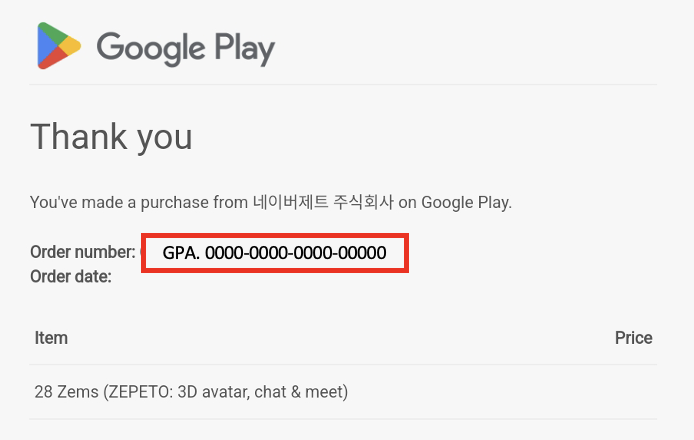The image size is (694, 440).
Task: Select the "Thank you" heading
Action: (112, 137)
